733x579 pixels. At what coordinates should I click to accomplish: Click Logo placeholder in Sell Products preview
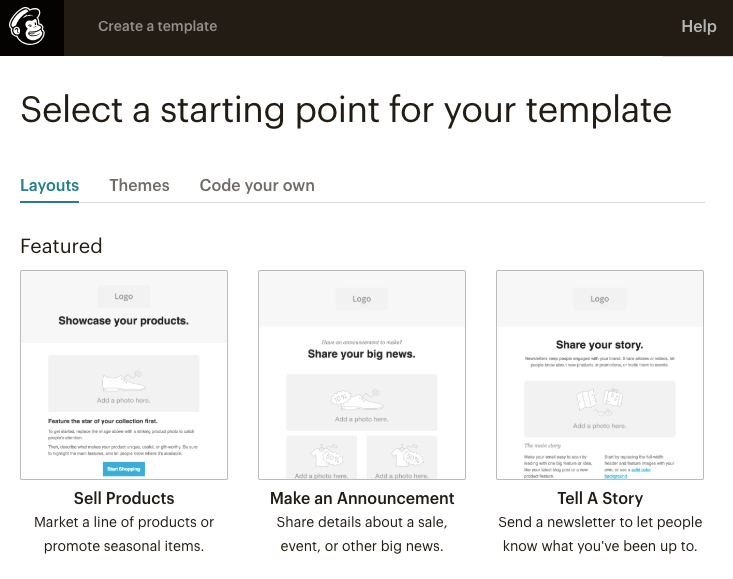[124, 296]
